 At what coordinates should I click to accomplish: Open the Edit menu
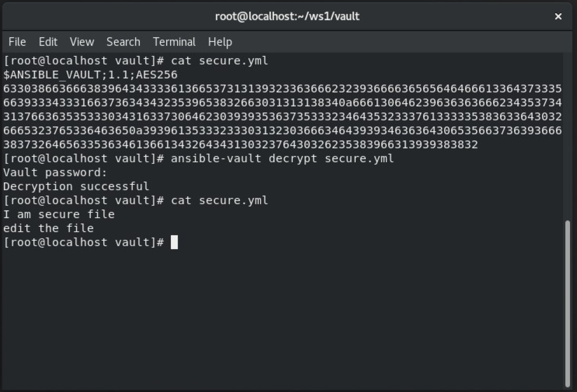coord(48,42)
